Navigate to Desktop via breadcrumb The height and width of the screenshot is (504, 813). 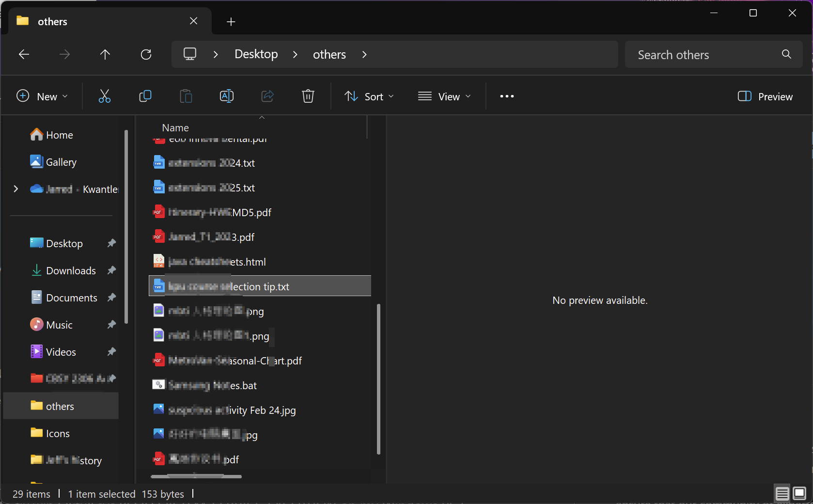(256, 54)
